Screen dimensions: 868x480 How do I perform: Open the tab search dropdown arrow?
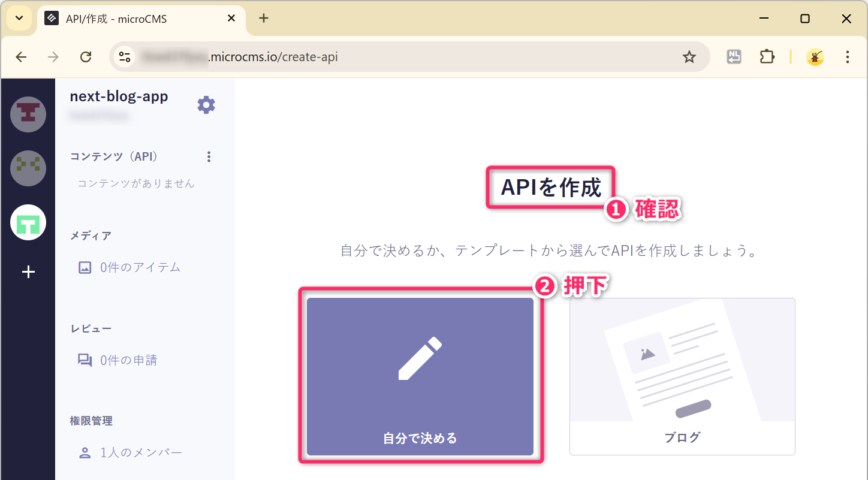(x=19, y=19)
